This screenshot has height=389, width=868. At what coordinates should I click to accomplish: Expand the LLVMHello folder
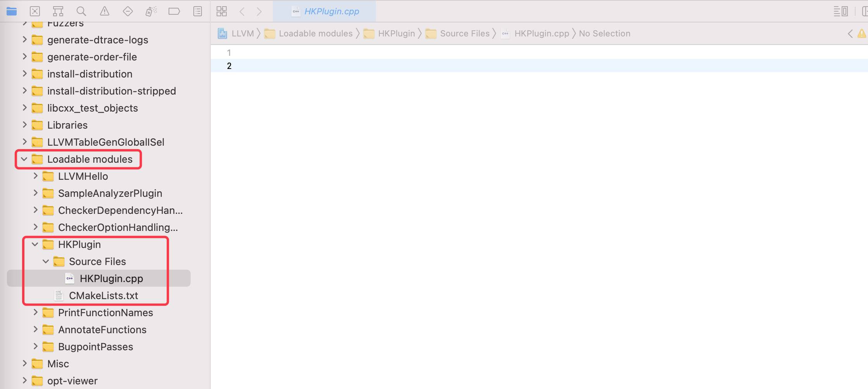(36, 176)
